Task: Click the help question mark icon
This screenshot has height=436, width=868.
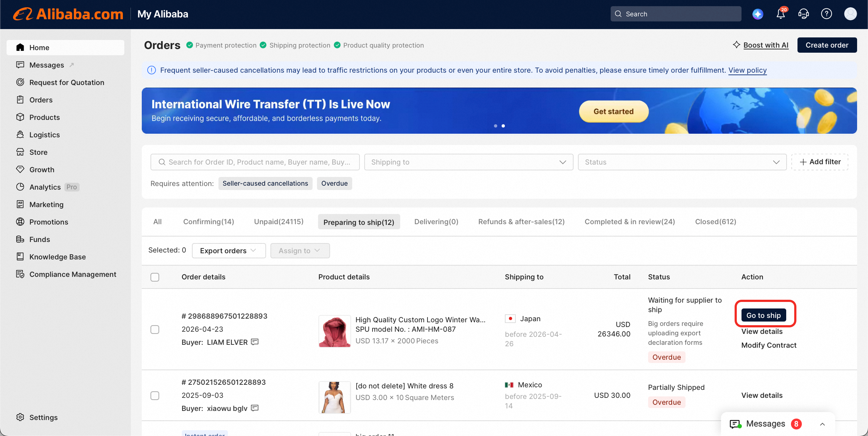Action: pos(827,14)
